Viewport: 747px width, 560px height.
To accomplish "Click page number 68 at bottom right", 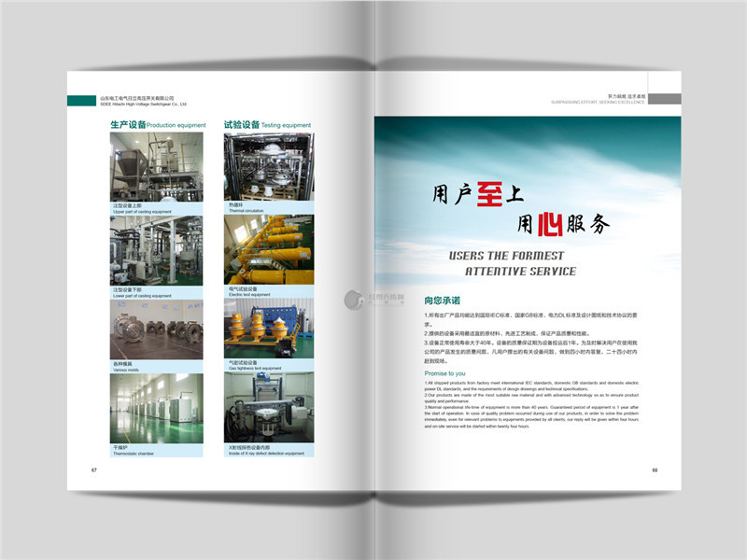I will pyautogui.click(x=654, y=469).
